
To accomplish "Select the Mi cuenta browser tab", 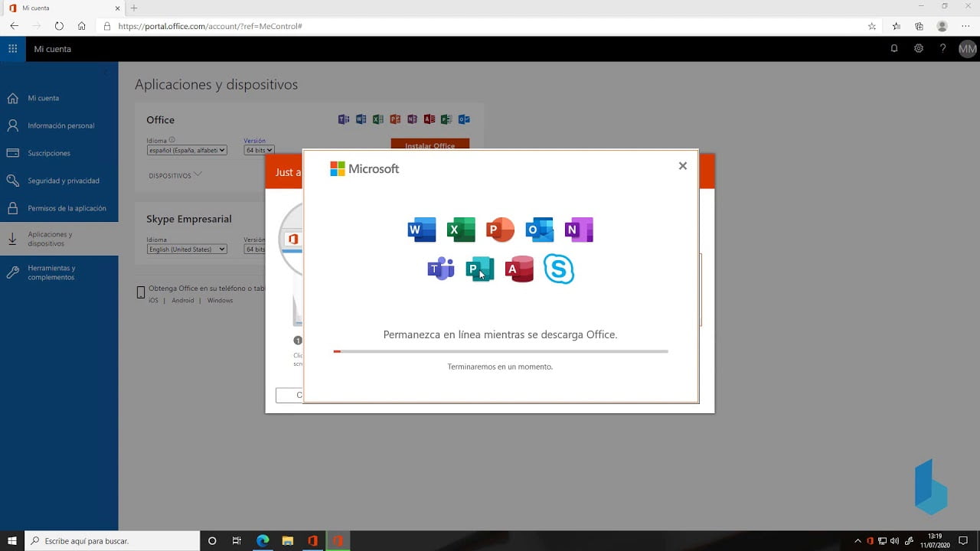I will (61, 8).
